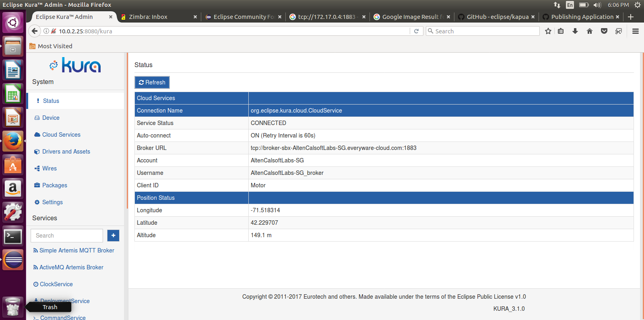The image size is (644, 320).
Task: Open the Firefox hamburger menu
Action: 636,31
